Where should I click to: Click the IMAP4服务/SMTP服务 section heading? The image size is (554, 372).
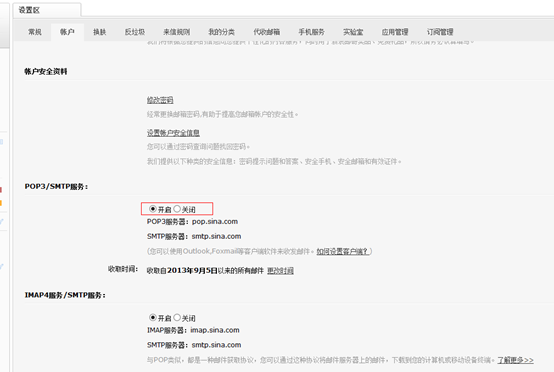tap(65, 295)
